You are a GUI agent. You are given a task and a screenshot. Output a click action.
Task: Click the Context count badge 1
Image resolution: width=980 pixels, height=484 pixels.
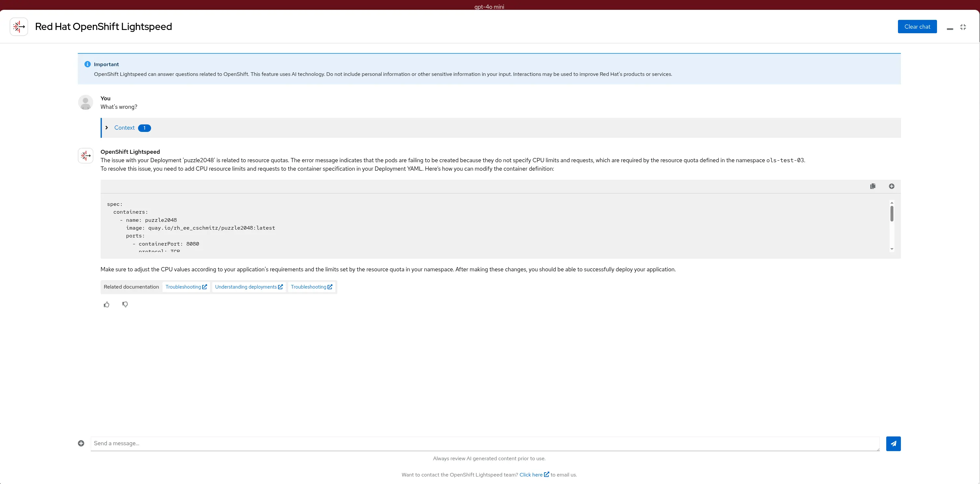[145, 128]
